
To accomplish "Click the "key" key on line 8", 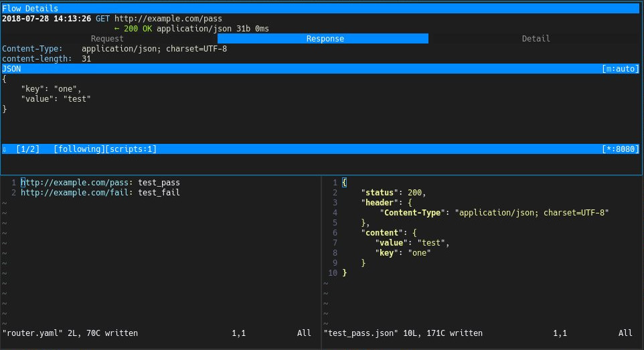I will [x=386, y=253].
